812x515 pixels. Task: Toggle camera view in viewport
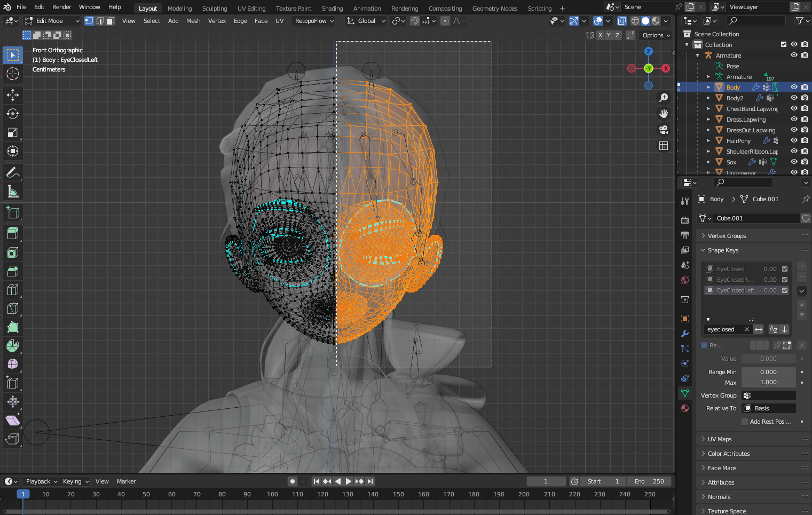click(664, 130)
